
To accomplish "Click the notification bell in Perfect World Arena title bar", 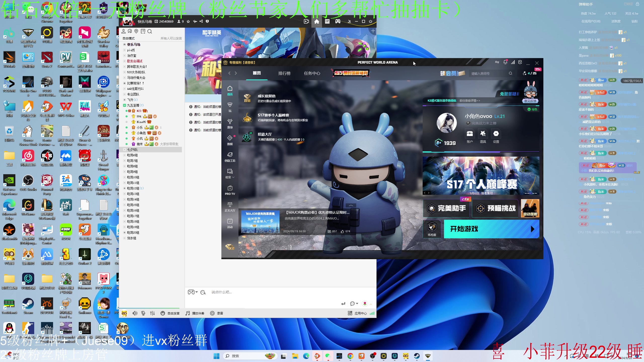I will point(505,62).
